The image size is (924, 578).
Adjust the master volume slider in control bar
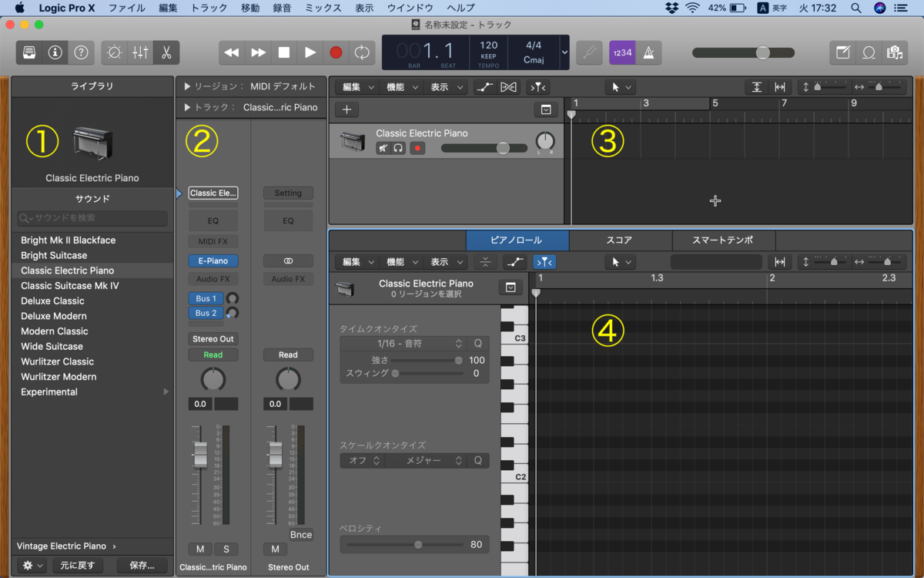[743, 52]
